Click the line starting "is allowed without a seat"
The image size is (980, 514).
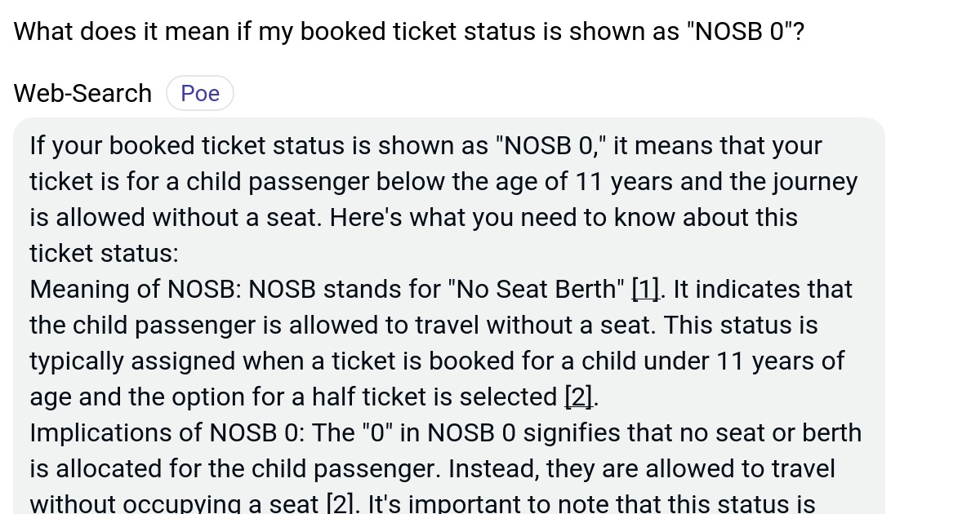click(x=413, y=218)
